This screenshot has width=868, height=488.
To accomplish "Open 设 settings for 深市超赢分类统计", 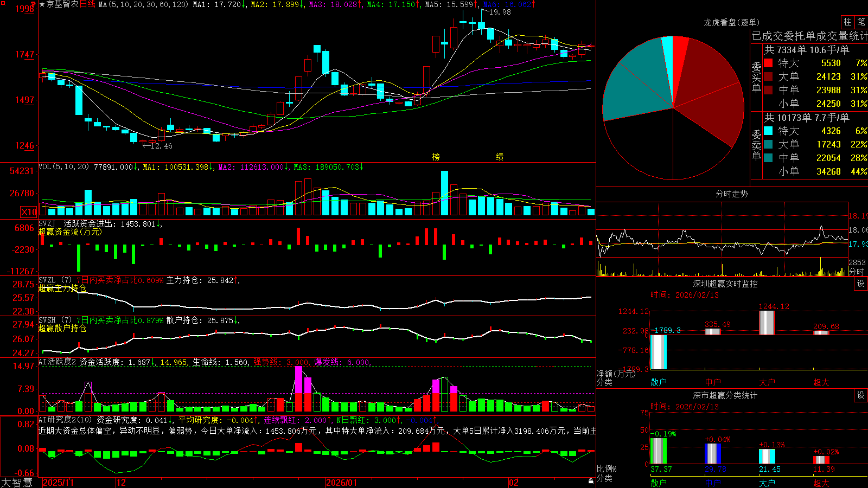I will [860, 395].
